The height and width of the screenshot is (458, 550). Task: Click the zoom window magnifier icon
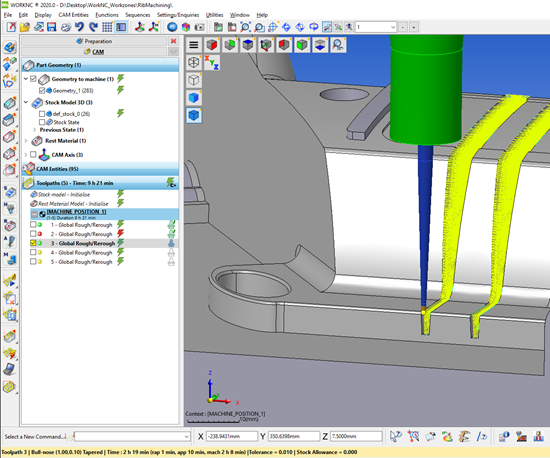245,27
